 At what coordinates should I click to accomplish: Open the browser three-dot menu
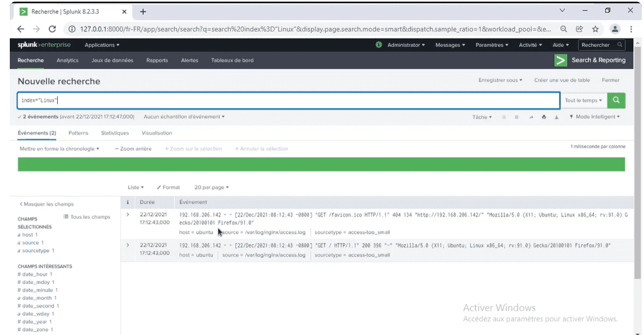(x=631, y=29)
